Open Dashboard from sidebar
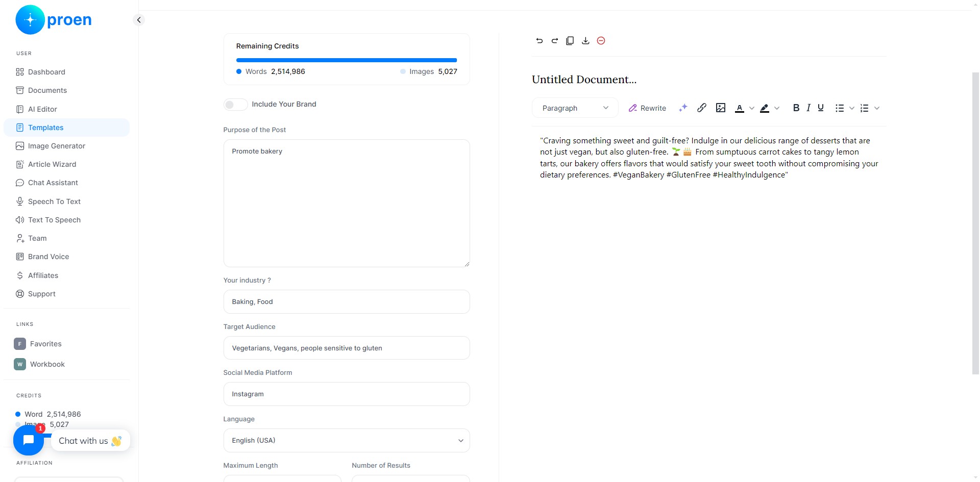Screen dimensions: 980x482 [x=66, y=72]
